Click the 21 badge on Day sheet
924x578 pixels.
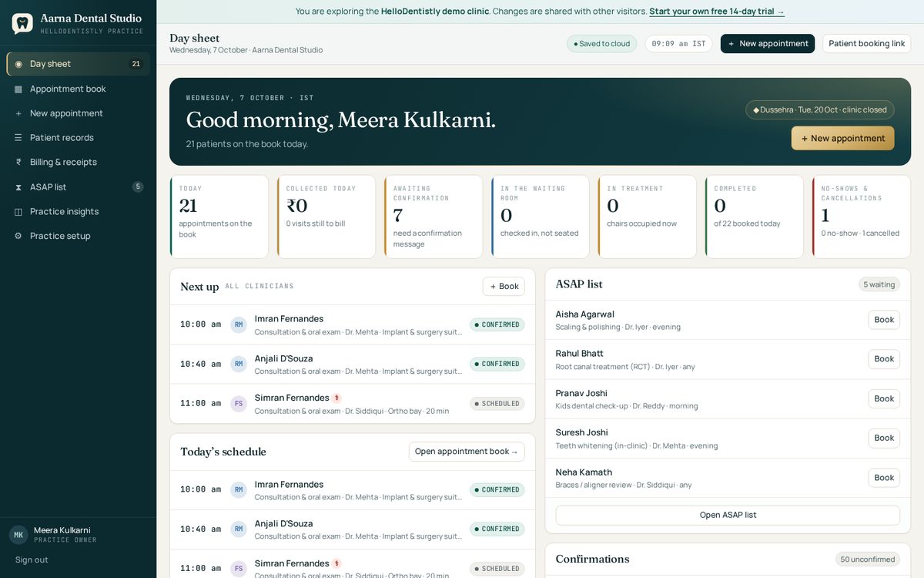pyautogui.click(x=136, y=64)
